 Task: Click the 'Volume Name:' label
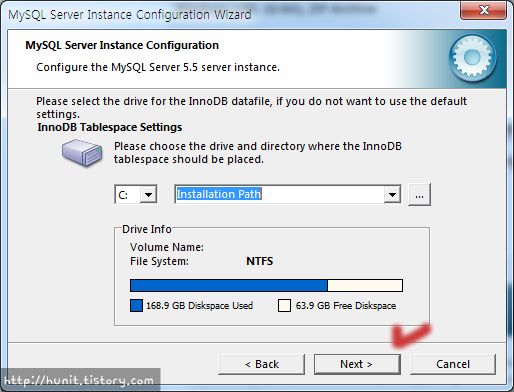coord(167,247)
